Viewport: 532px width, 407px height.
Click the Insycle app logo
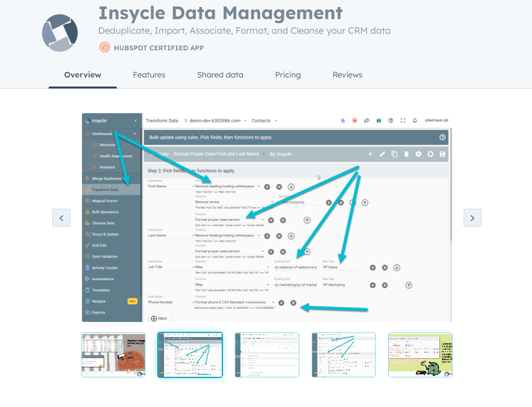tap(60, 33)
